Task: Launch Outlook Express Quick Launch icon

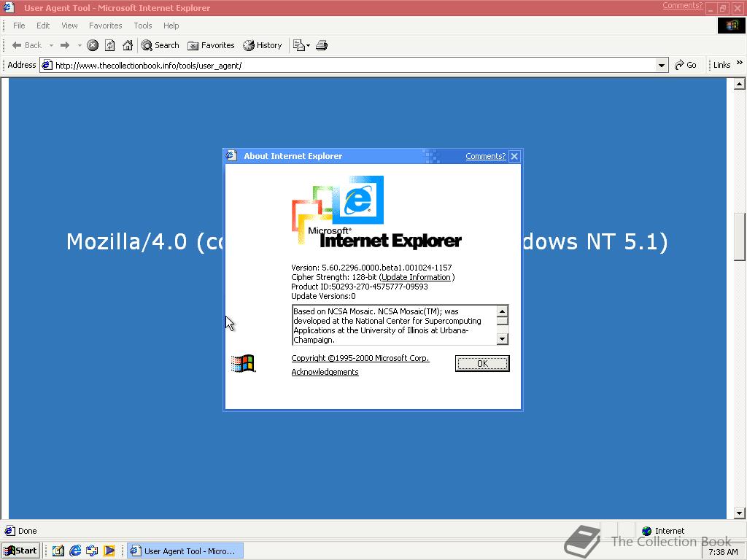Action: coord(93,551)
